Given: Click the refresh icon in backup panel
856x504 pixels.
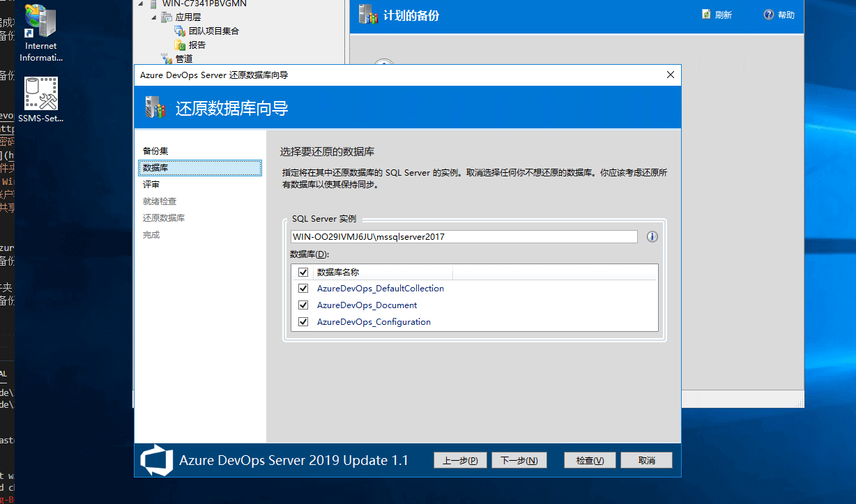Looking at the screenshot, I should pos(707,15).
